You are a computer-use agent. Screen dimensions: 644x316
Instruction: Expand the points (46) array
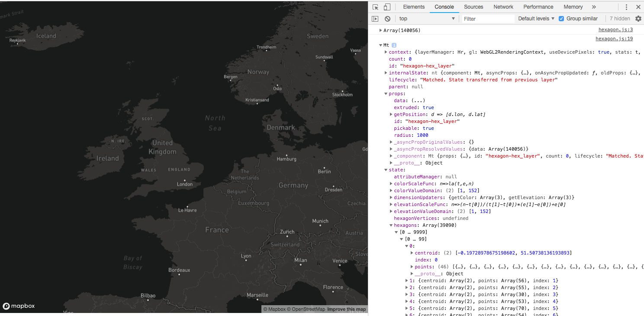pos(412,267)
